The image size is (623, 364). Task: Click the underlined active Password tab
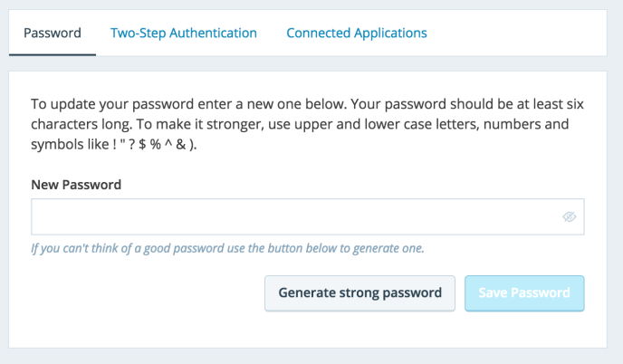pyautogui.click(x=53, y=34)
